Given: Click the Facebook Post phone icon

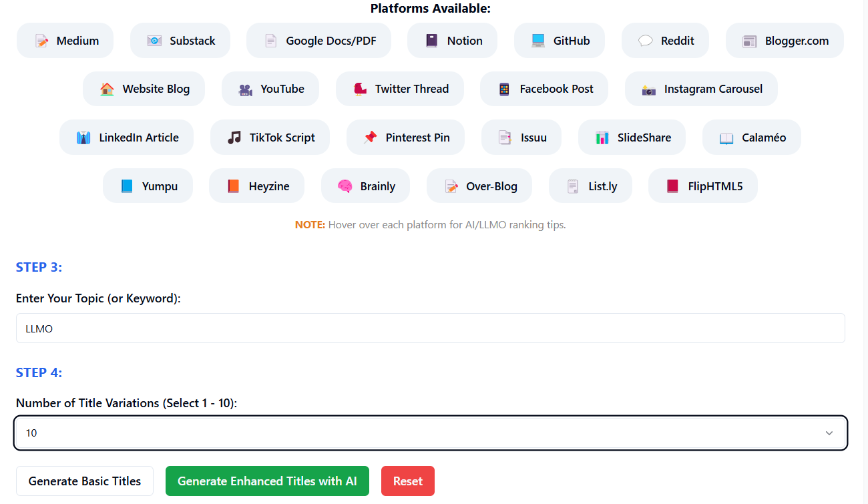Looking at the screenshot, I should [x=504, y=89].
